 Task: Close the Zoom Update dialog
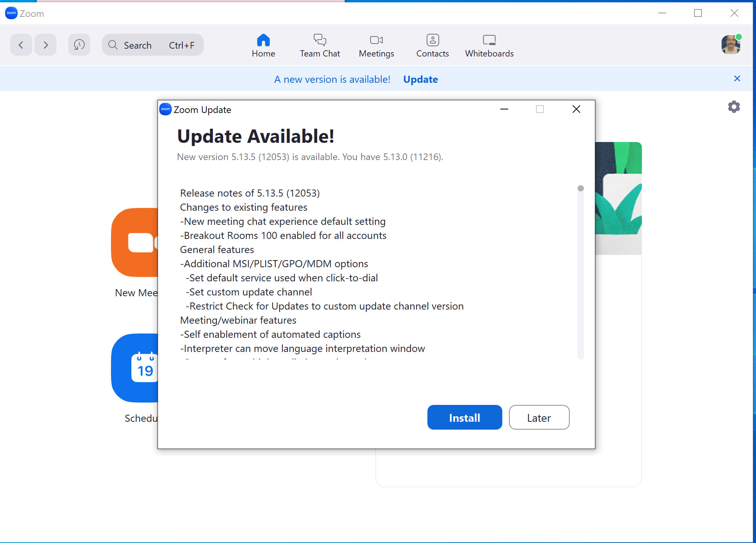(x=576, y=109)
